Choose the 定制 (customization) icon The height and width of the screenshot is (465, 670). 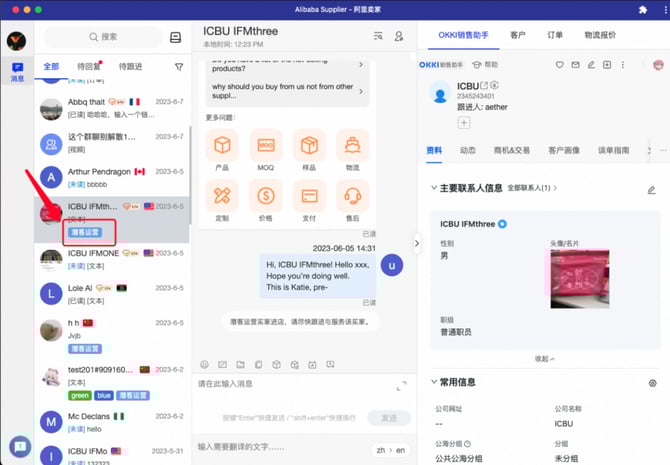pos(222,196)
